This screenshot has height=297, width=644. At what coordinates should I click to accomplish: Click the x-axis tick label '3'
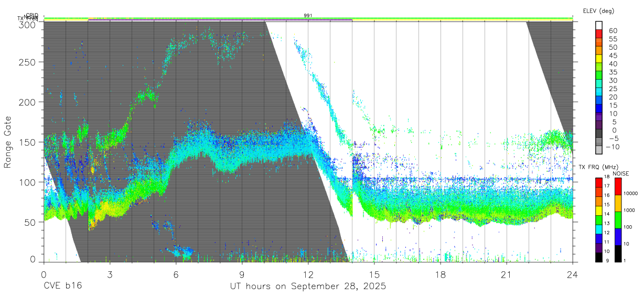click(110, 274)
